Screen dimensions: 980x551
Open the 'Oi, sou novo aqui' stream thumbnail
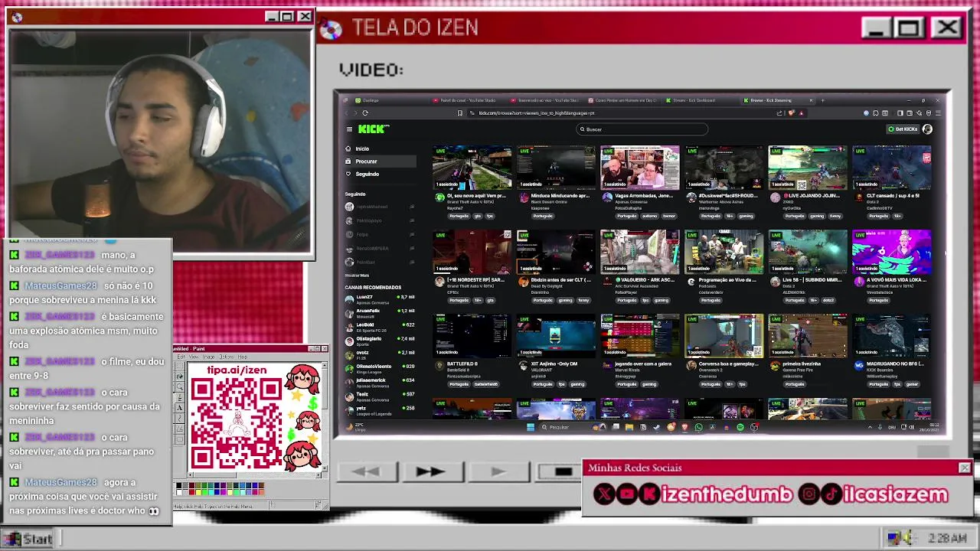[x=472, y=168]
